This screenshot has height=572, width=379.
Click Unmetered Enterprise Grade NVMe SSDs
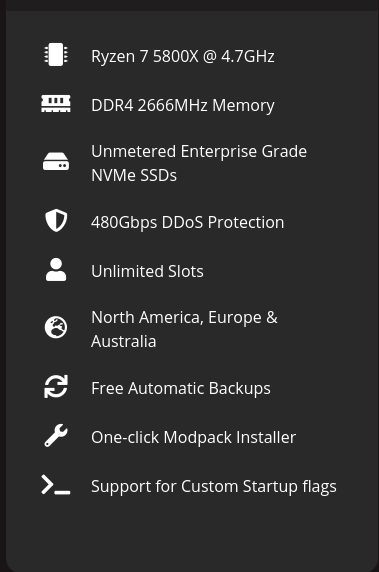click(199, 163)
